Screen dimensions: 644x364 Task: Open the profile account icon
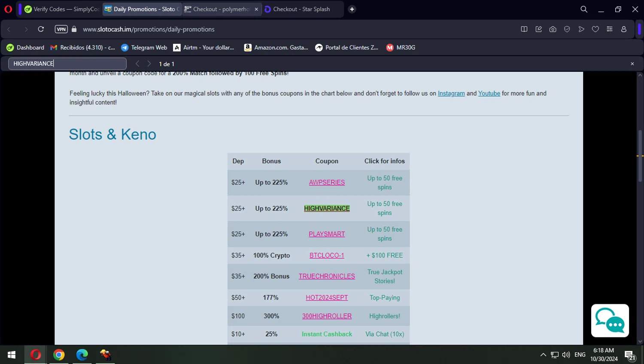tap(624, 29)
